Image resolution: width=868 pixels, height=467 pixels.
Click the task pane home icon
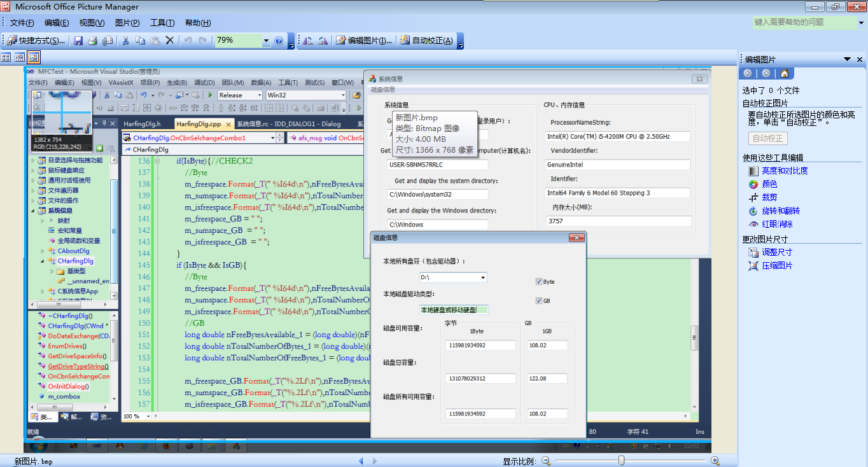(785, 73)
